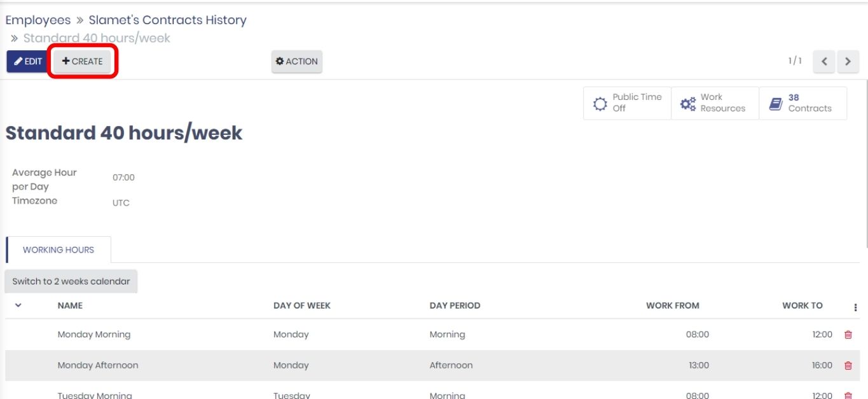Navigate to Employees breadcrumb
This screenshot has width=868, height=399.
pyautogui.click(x=38, y=20)
